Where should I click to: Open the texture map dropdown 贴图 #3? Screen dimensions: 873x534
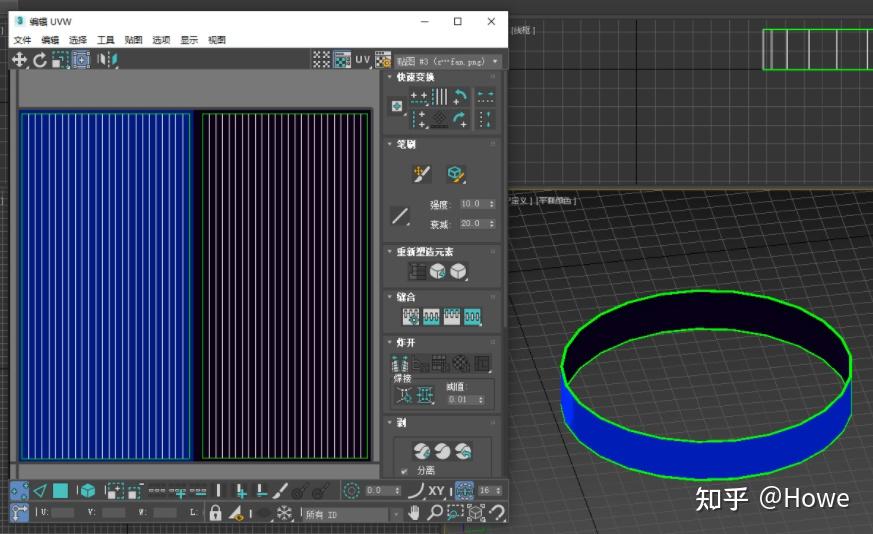click(x=448, y=61)
